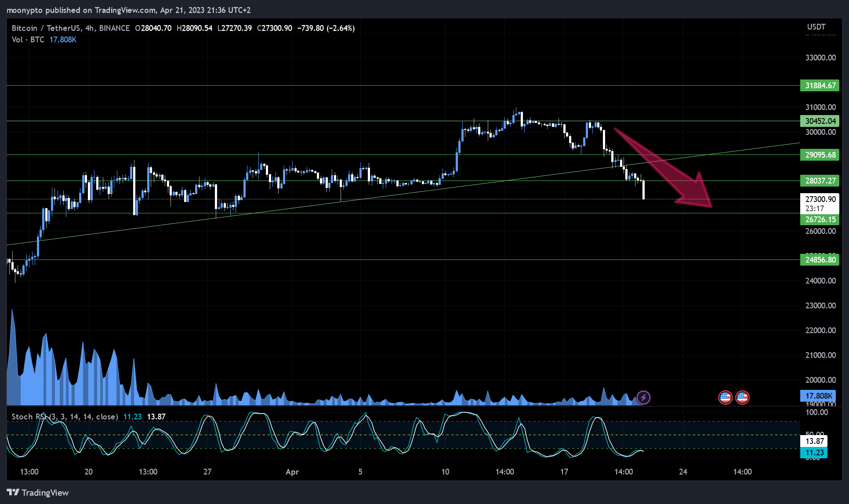Click the purple lightning bolt event icon
This screenshot has height=504, width=849.
click(x=643, y=397)
